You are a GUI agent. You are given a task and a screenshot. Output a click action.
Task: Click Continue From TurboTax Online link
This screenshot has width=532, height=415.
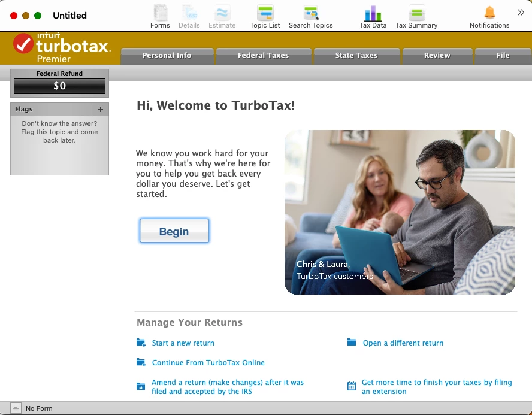208,362
